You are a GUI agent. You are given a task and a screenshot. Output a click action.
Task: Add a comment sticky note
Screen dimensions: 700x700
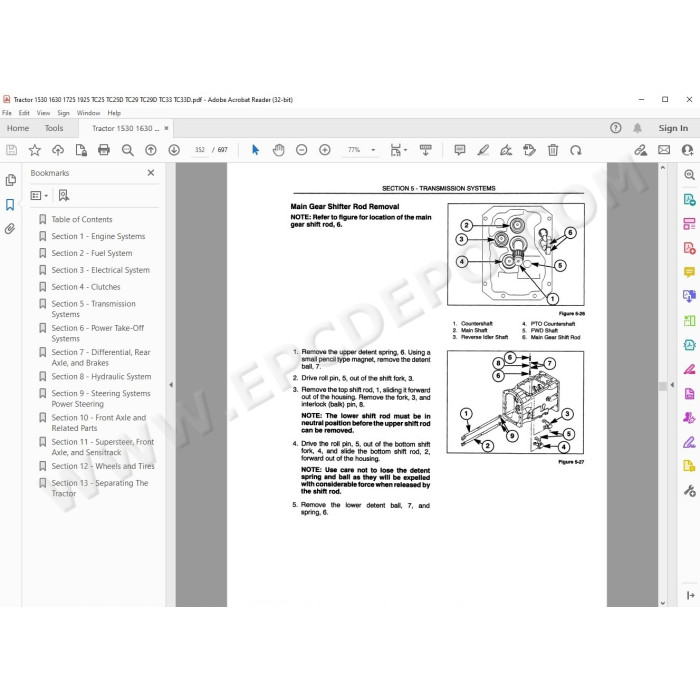pos(459,150)
